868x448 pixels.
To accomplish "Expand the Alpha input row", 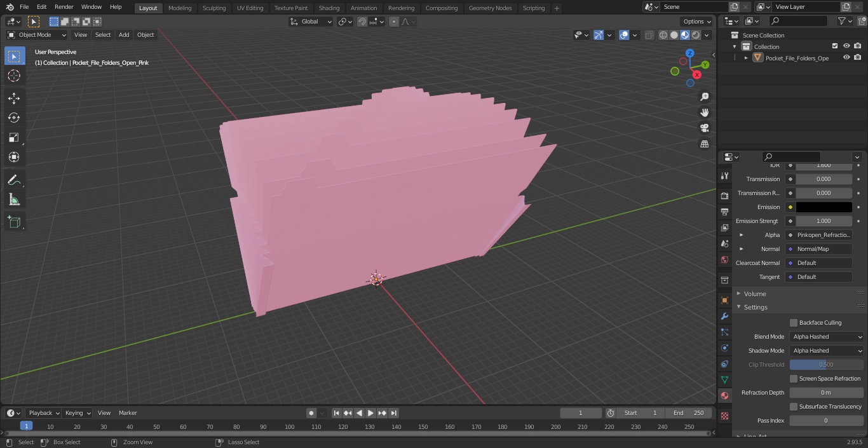I will [x=742, y=235].
